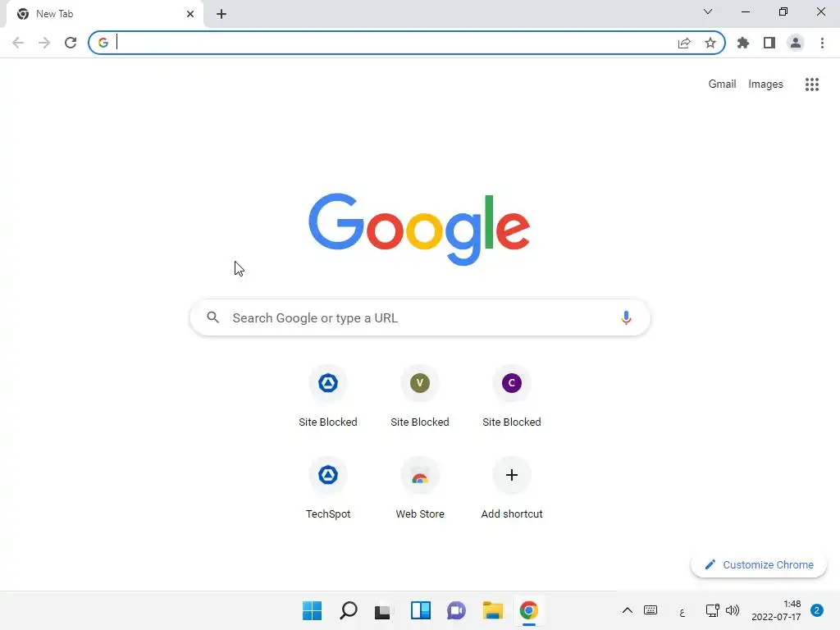Click the Google icon in address bar
The width and height of the screenshot is (840, 630).
pos(103,43)
